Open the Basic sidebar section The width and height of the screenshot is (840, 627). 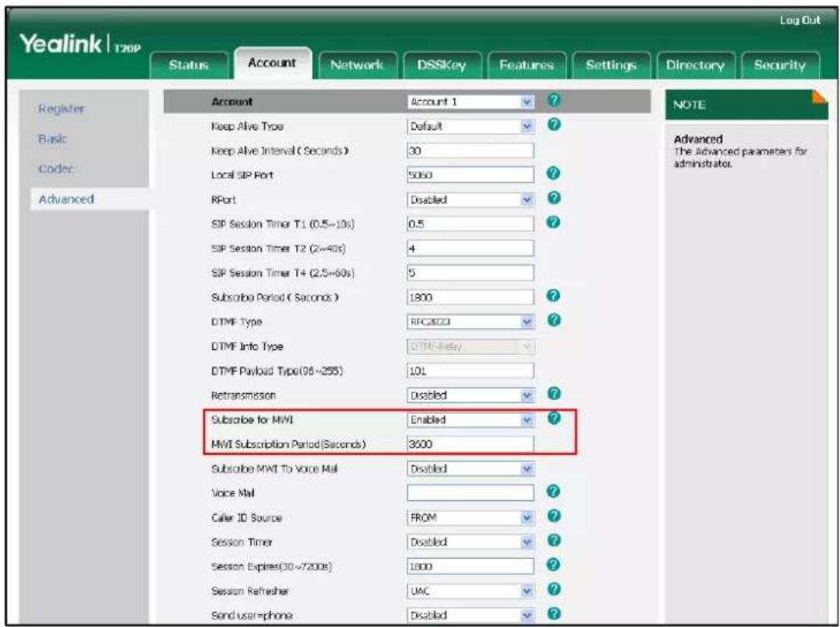pos(53,139)
